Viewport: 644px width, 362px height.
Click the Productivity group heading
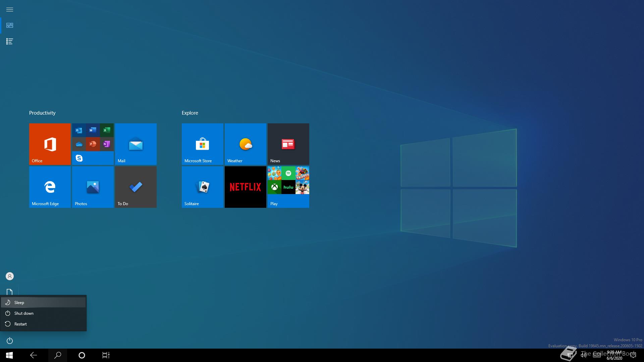[42, 113]
